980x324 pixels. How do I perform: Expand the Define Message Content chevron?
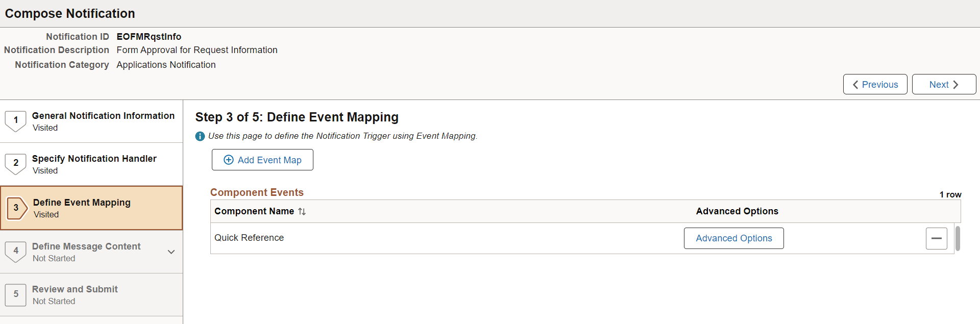coord(171,252)
